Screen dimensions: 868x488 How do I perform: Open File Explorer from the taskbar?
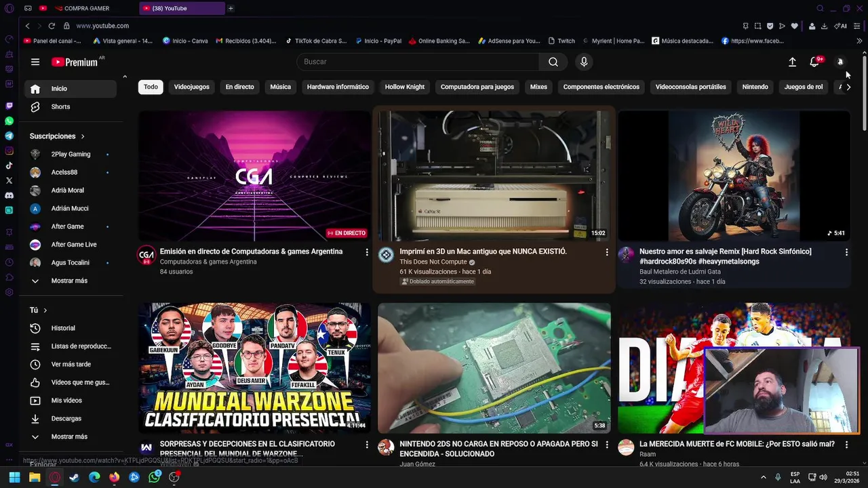[x=35, y=477]
